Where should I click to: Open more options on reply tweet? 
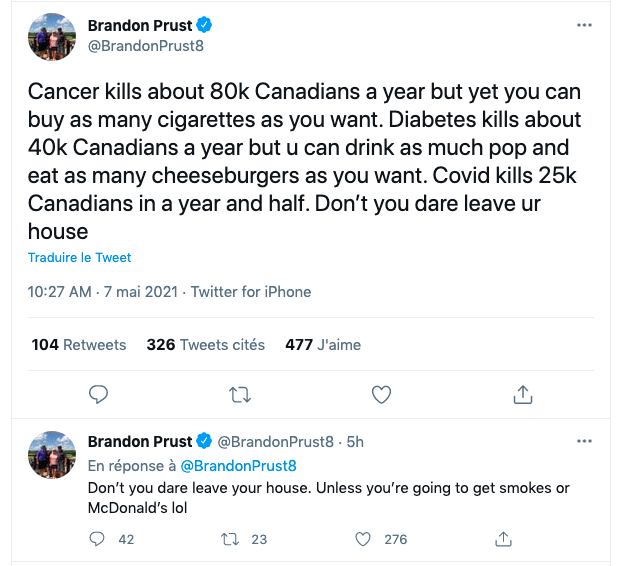pos(585,441)
